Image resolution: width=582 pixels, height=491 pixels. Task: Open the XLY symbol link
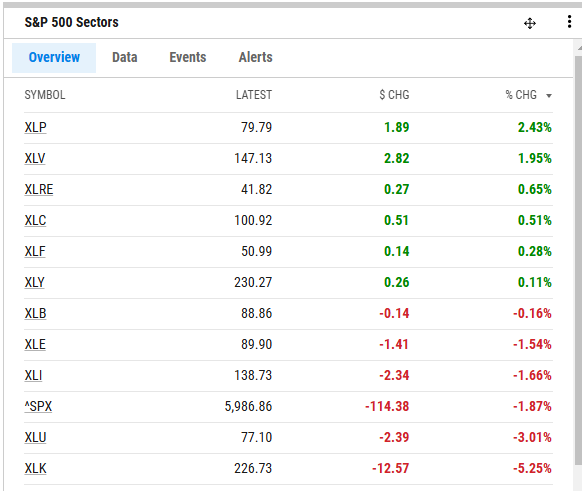click(x=35, y=282)
